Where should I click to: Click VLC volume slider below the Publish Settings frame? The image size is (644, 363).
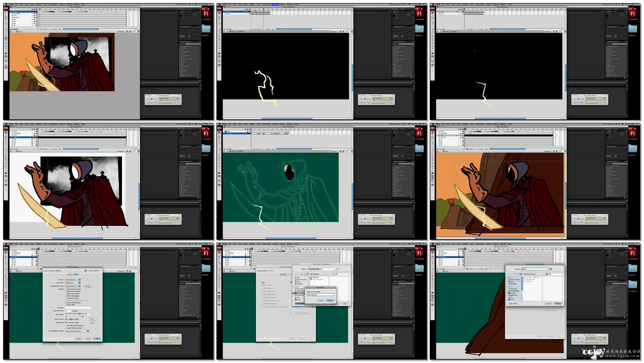(x=165, y=343)
